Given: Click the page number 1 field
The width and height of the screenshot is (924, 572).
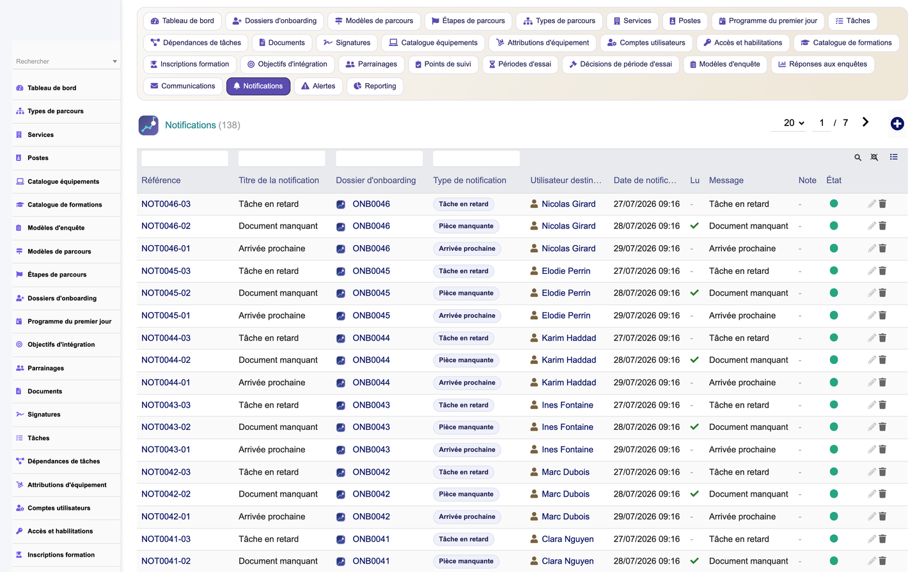Looking at the screenshot, I should coord(822,123).
